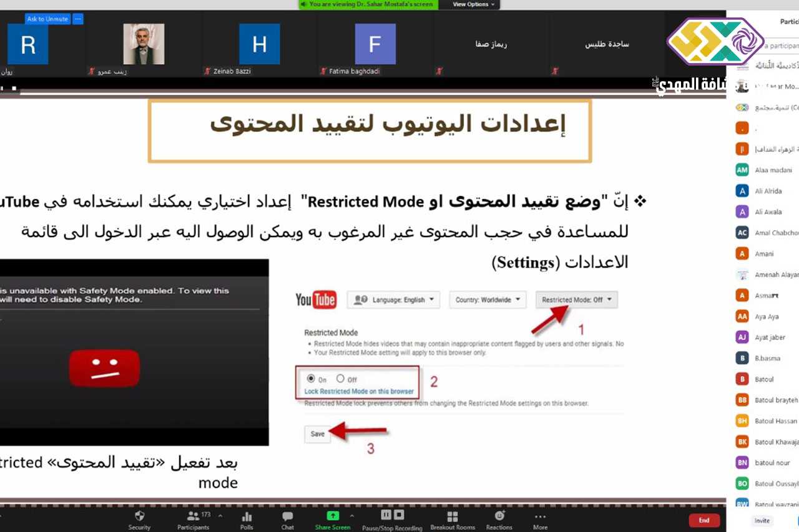Open Breakout Rooms
799x532 pixels.
coord(453,516)
